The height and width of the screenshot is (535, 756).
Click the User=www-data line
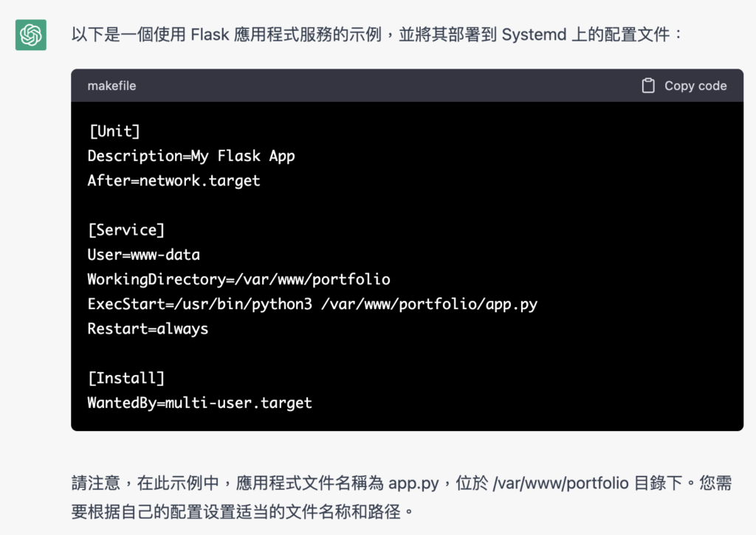click(143, 255)
